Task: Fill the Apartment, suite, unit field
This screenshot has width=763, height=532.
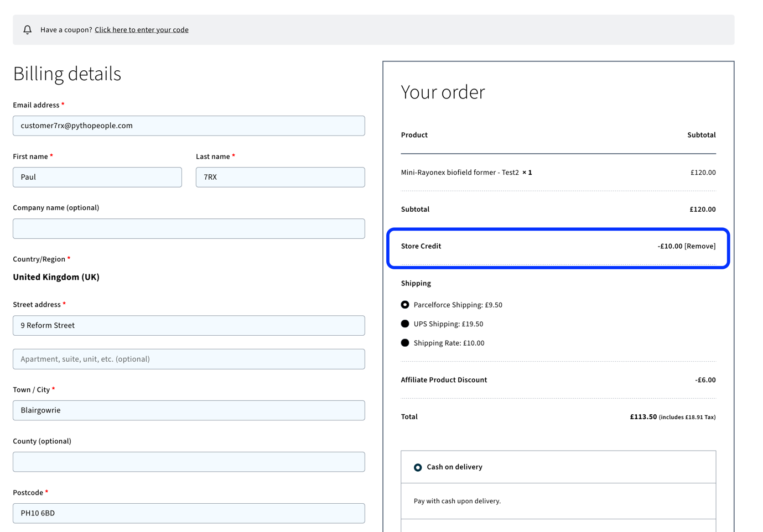Action: click(189, 359)
